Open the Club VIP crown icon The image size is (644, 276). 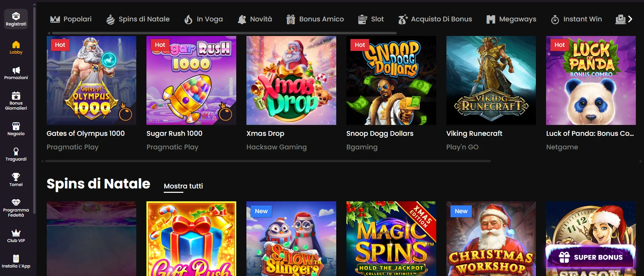point(16,233)
